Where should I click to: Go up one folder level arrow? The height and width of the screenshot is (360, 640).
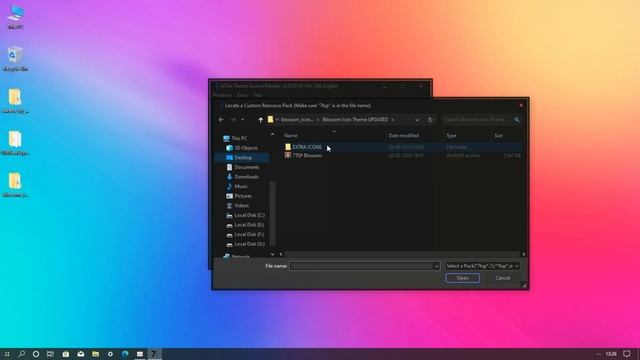tap(260, 120)
